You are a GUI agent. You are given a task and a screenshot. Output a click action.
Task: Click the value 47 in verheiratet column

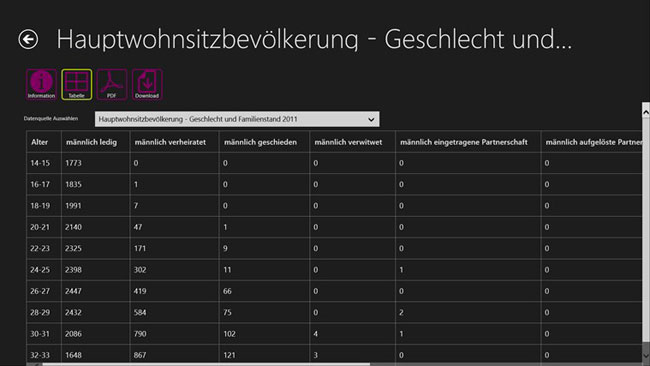[138, 227]
